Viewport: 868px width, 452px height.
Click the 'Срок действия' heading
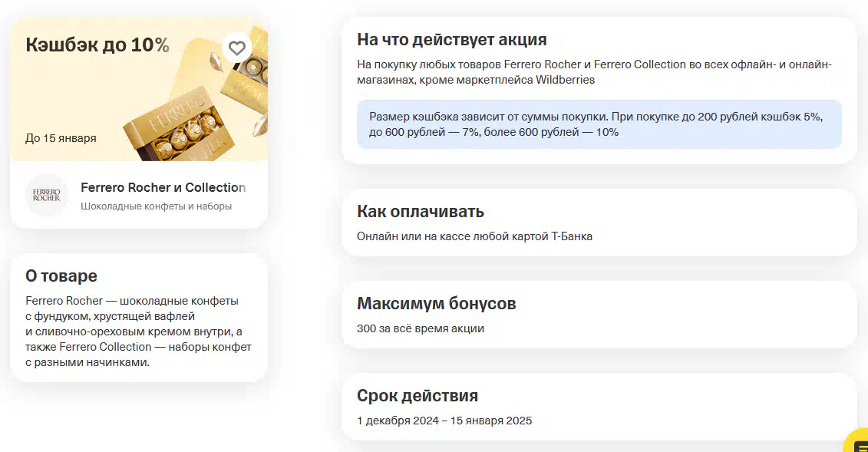(417, 395)
